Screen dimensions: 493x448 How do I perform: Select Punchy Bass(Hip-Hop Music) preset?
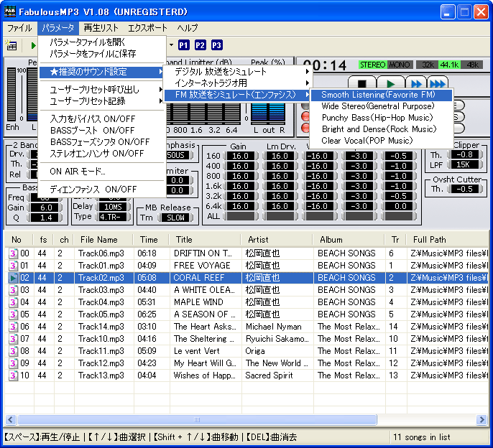point(382,118)
